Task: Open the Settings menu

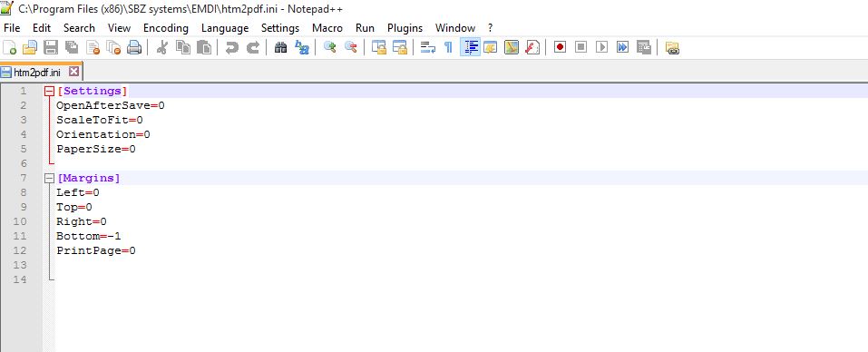Action: [280, 28]
